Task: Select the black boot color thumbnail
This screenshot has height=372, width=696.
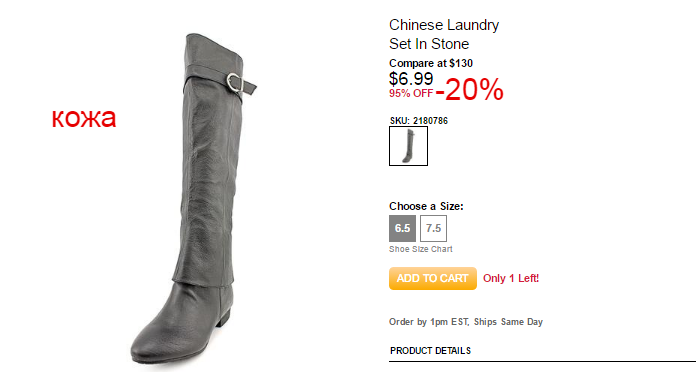Action: (x=408, y=146)
